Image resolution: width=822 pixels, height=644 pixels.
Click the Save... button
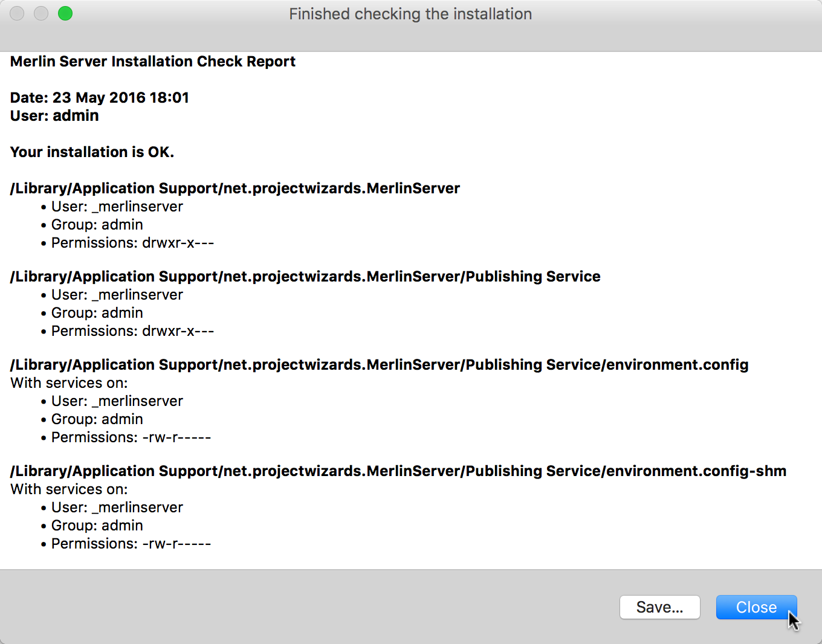pos(659,607)
